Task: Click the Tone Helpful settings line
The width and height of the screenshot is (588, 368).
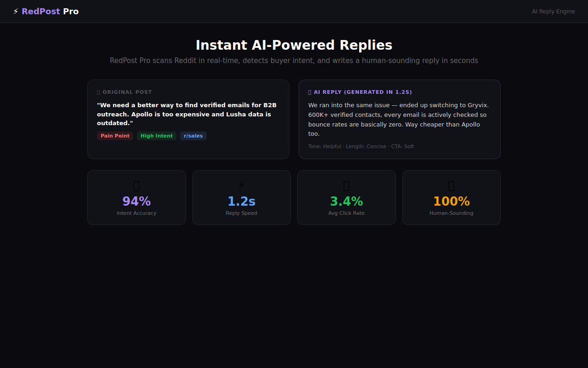Action: [361, 146]
